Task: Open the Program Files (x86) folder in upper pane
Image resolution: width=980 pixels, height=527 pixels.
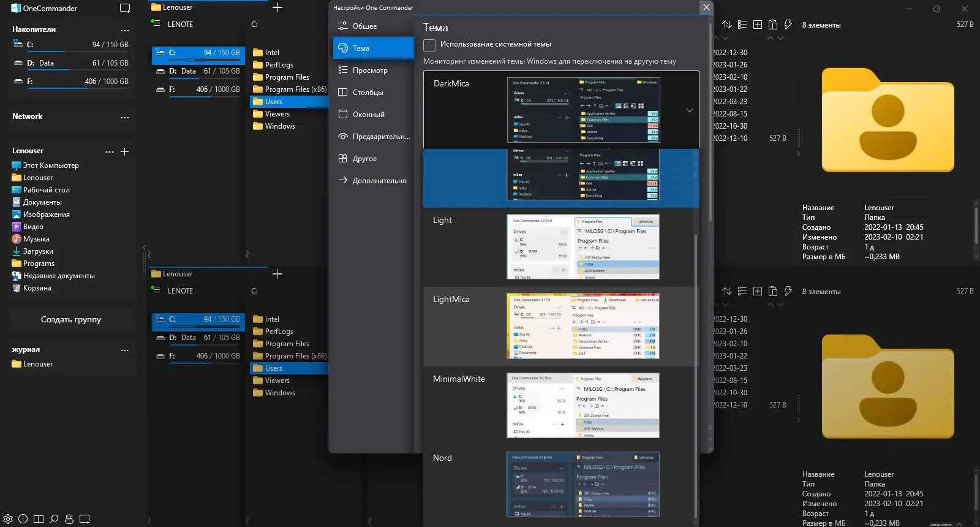Action: pyautogui.click(x=290, y=89)
